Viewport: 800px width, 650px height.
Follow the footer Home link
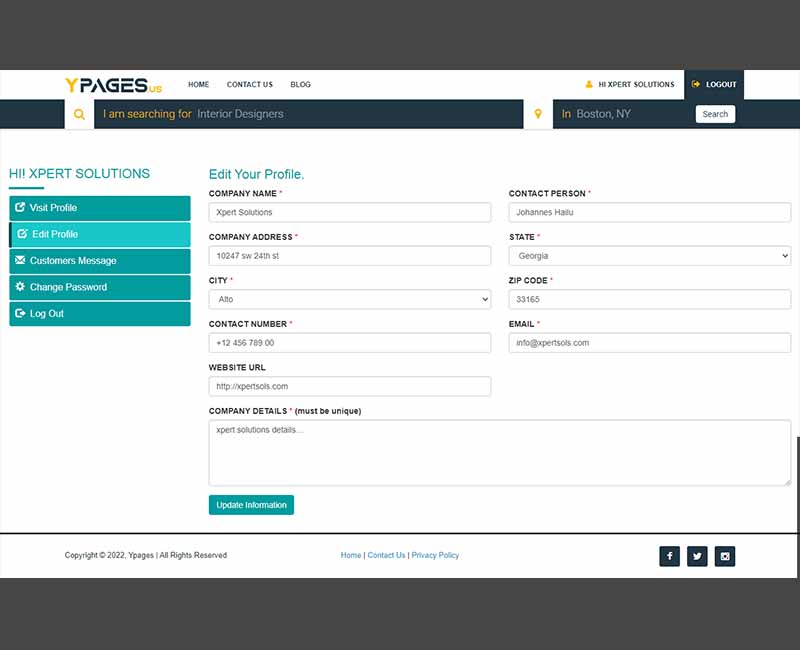(x=351, y=555)
